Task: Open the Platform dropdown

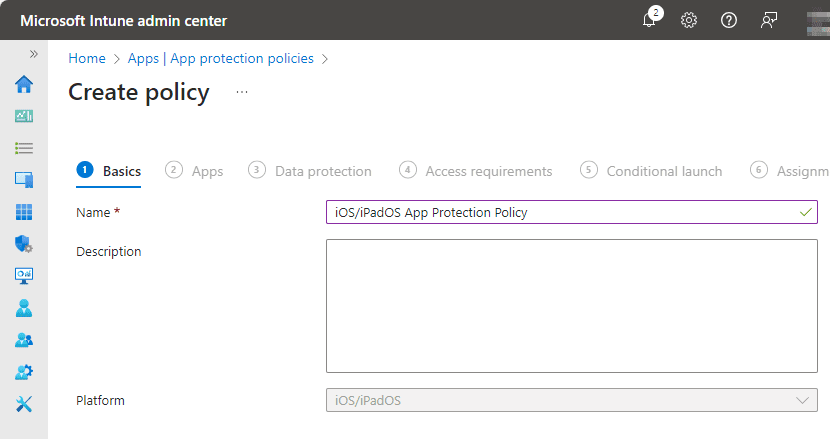Action: (x=571, y=400)
